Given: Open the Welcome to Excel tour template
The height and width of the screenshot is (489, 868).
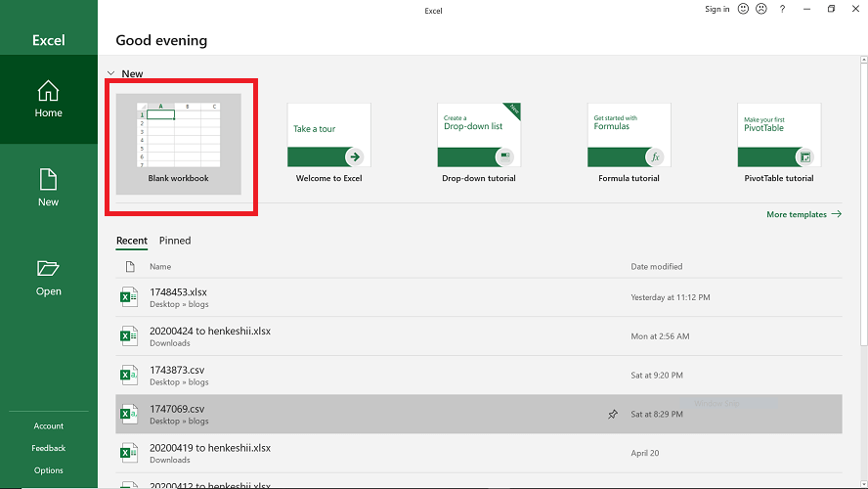Looking at the screenshot, I should [x=328, y=143].
